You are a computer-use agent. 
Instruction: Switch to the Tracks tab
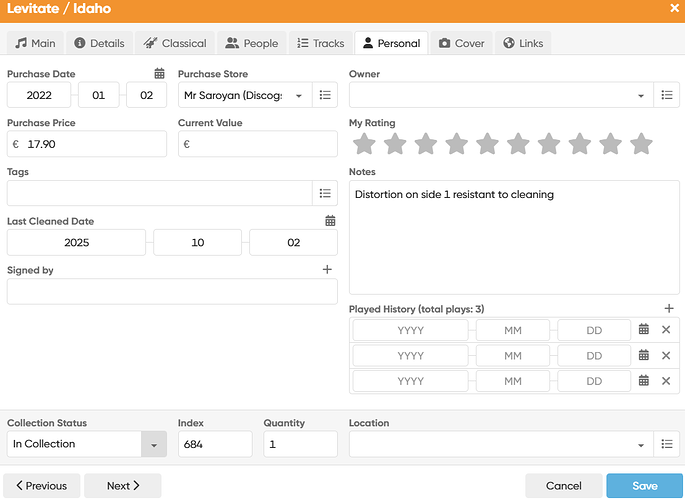click(318, 43)
